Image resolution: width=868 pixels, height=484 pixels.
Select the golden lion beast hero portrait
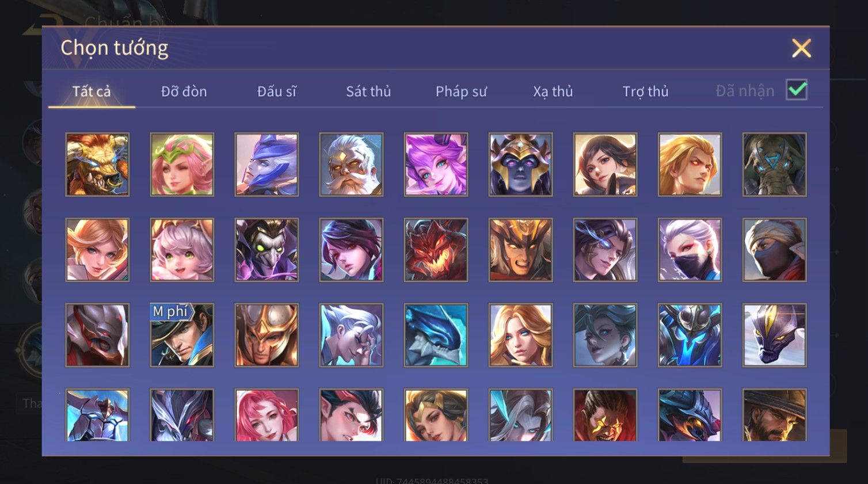[97, 165]
